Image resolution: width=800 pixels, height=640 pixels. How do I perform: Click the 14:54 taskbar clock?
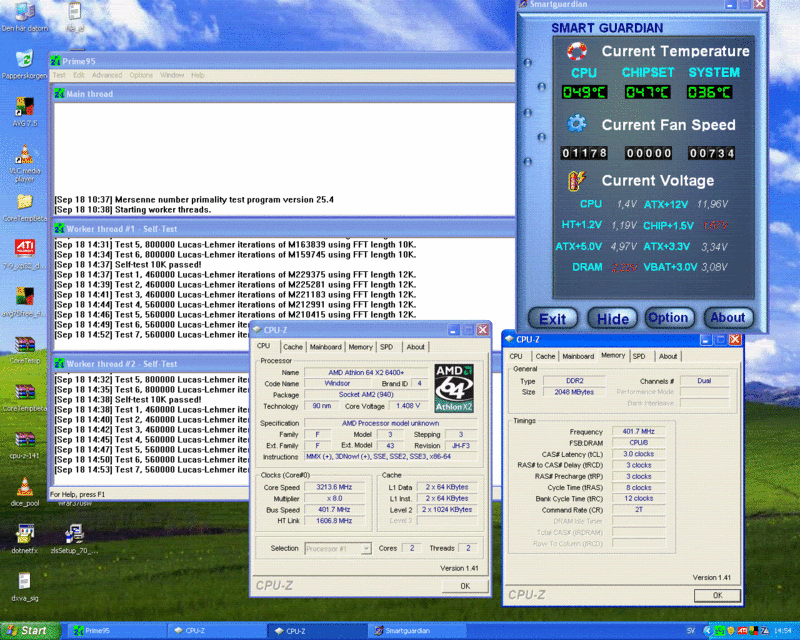pyautogui.click(x=783, y=631)
